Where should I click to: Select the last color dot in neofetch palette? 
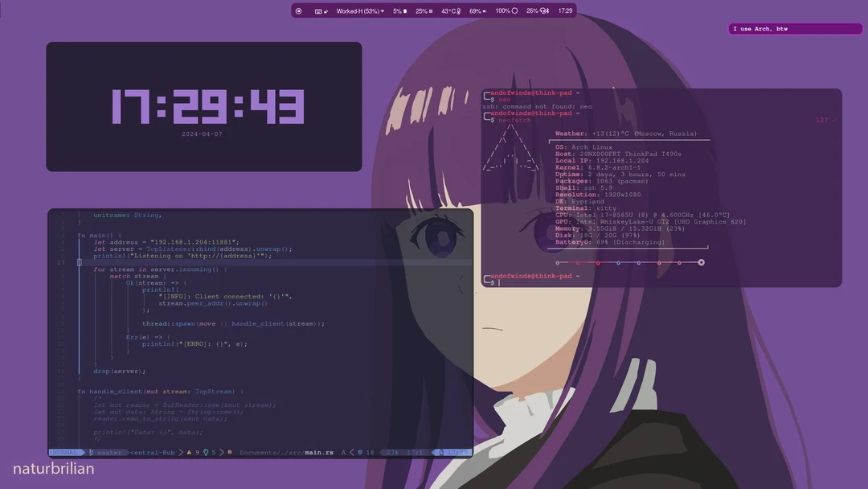(701, 261)
